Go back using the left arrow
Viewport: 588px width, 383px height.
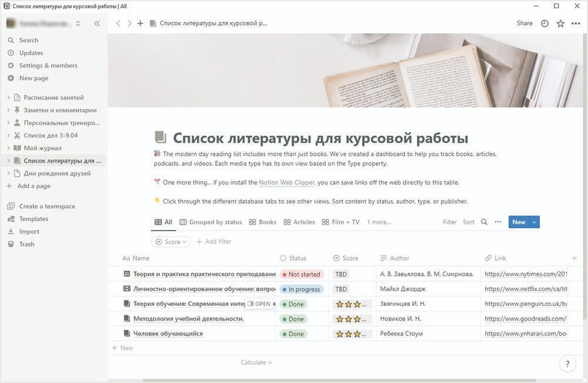118,24
